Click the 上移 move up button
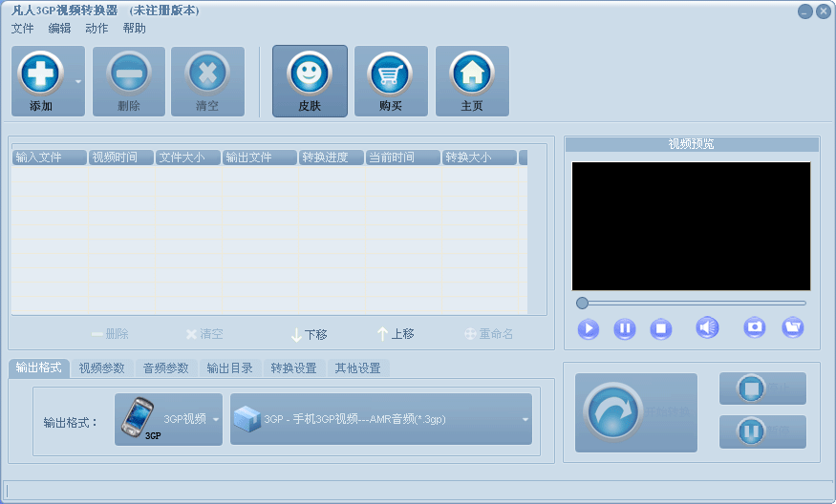This screenshot has height=504, width=836. point(396,334)
